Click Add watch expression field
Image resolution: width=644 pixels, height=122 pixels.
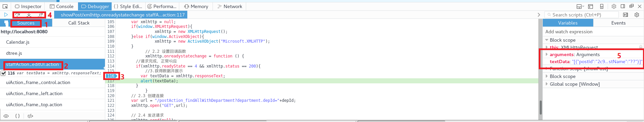[593, 32]
